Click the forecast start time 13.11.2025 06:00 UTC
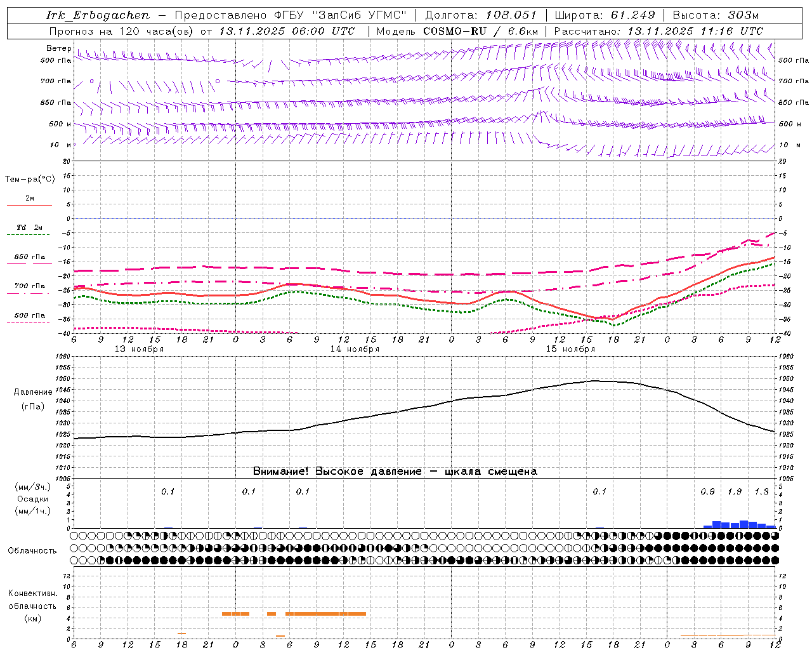The image size is (812, 650). (x=287, y=31)
